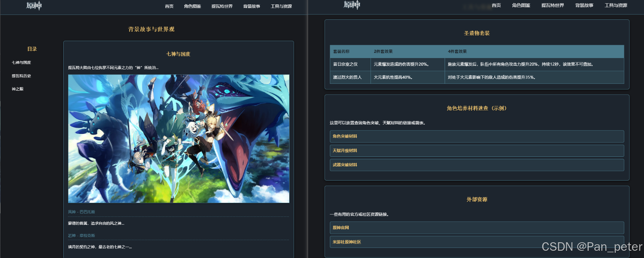Click the 圣遗物套装 section heading

point(477,33)
